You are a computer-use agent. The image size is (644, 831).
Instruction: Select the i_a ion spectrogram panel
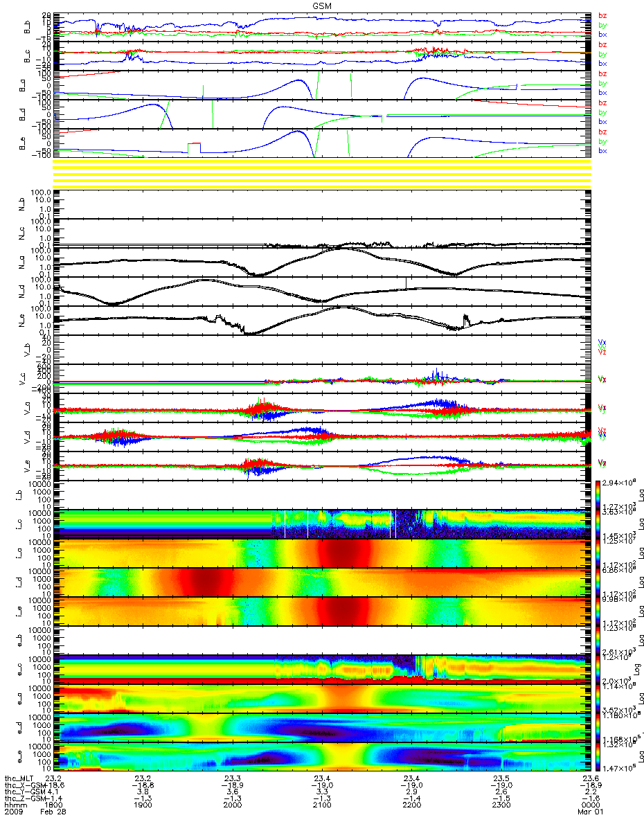click(x=321, y=553)
